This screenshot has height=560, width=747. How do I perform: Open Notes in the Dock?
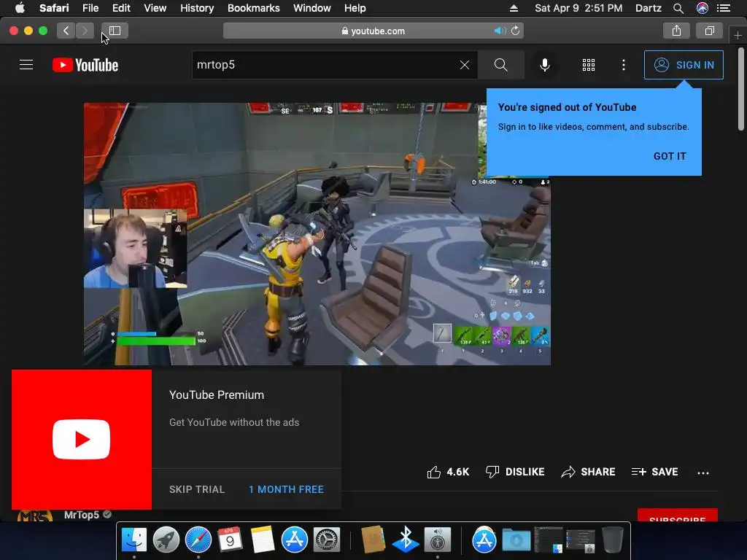[263, 540]
